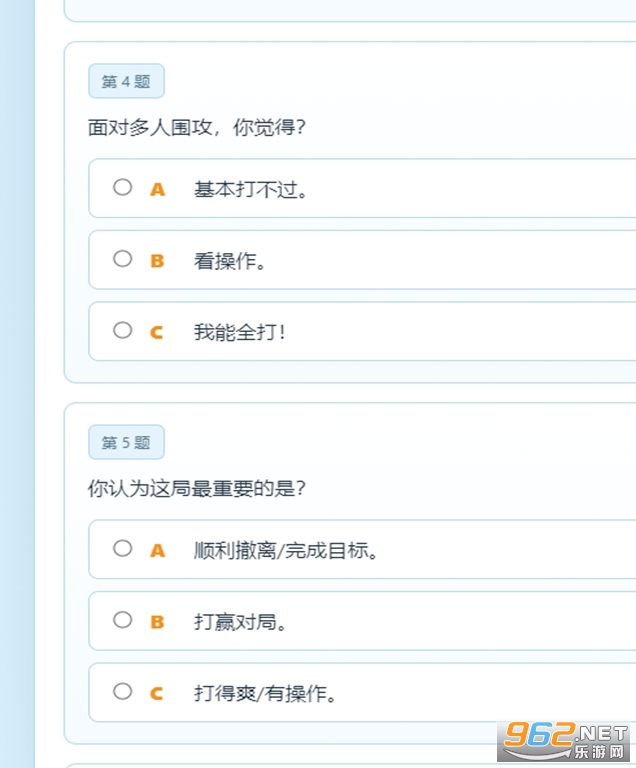636x768 pixels.
Task: Choose the radio circle for "顺利撤离/完成目标。"
Action: pyautogui.click(x=122, y=548)
